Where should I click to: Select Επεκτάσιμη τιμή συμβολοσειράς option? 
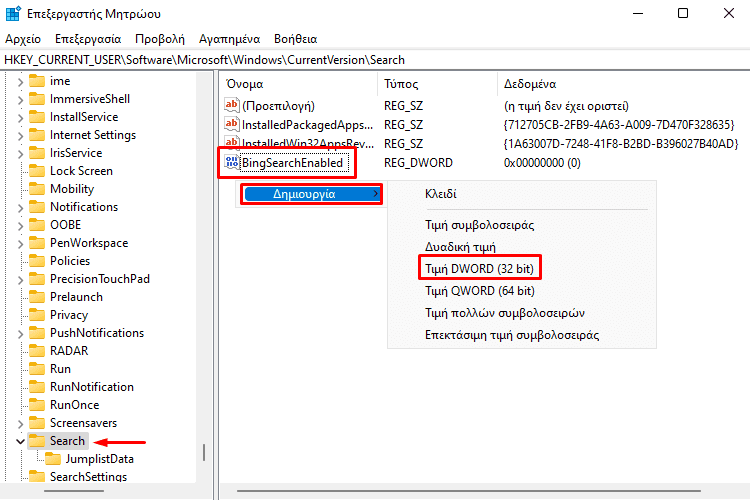(512, 335)
